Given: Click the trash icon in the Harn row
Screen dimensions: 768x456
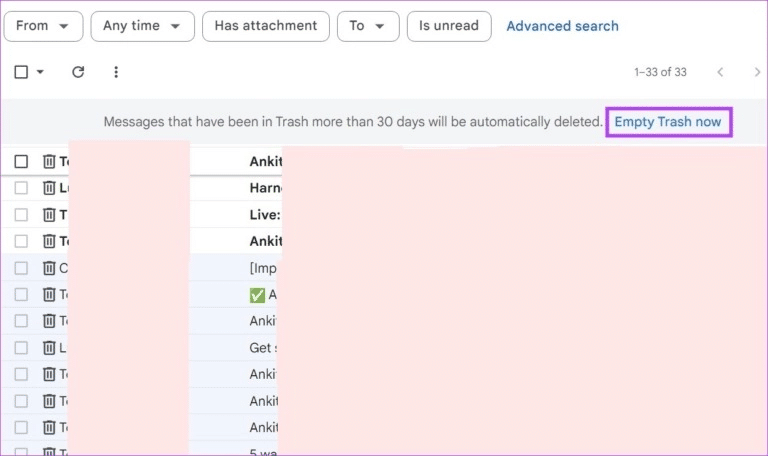Looking at the screenshot, I should [49, 188].
